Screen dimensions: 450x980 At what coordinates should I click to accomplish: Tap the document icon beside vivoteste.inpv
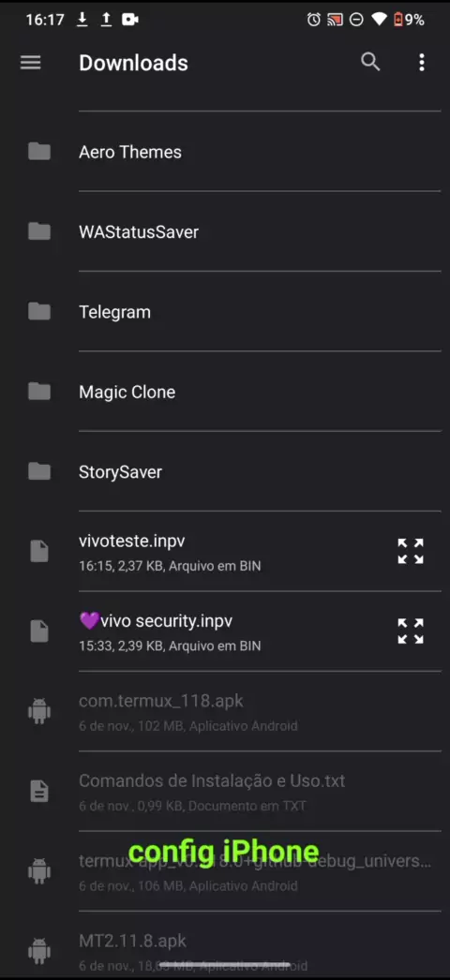[x=39, y=551]
